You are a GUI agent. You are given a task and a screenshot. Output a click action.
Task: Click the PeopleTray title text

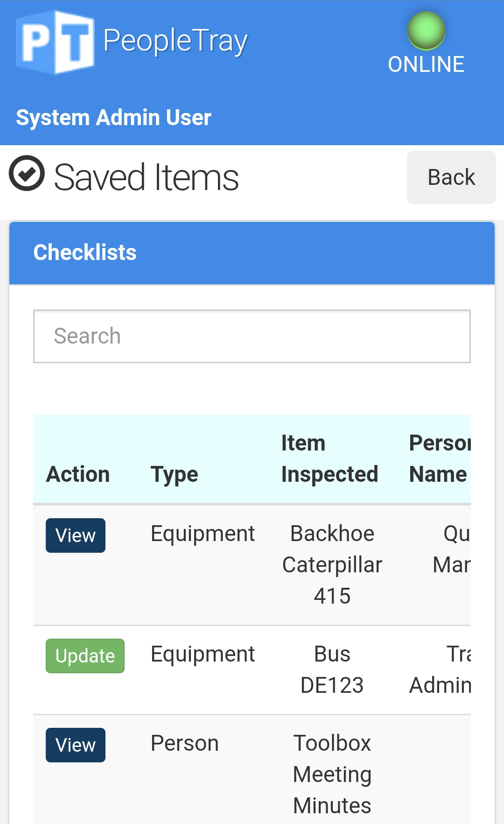click(175, 40)
